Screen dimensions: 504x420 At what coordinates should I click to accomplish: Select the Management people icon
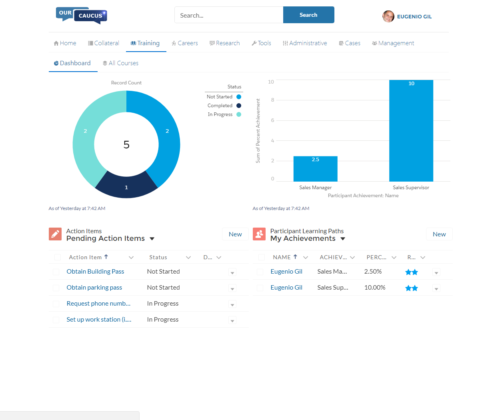[x=375, y=42]
